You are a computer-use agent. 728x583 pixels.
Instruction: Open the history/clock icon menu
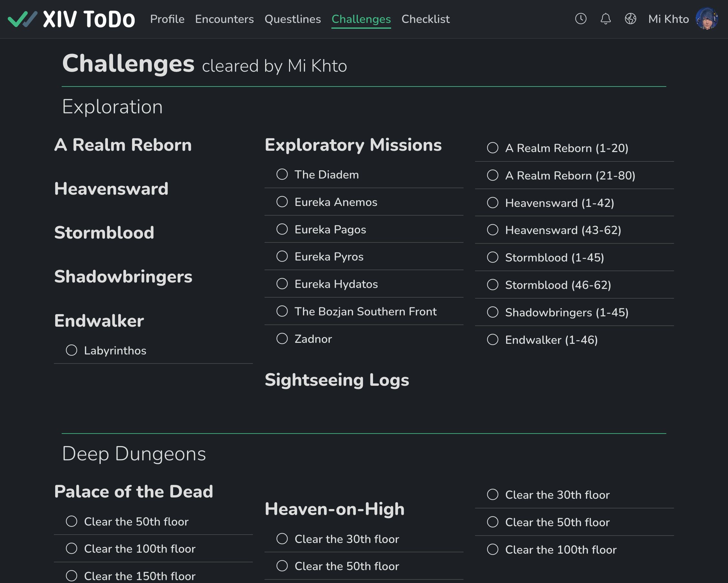[x=580, y=19]
